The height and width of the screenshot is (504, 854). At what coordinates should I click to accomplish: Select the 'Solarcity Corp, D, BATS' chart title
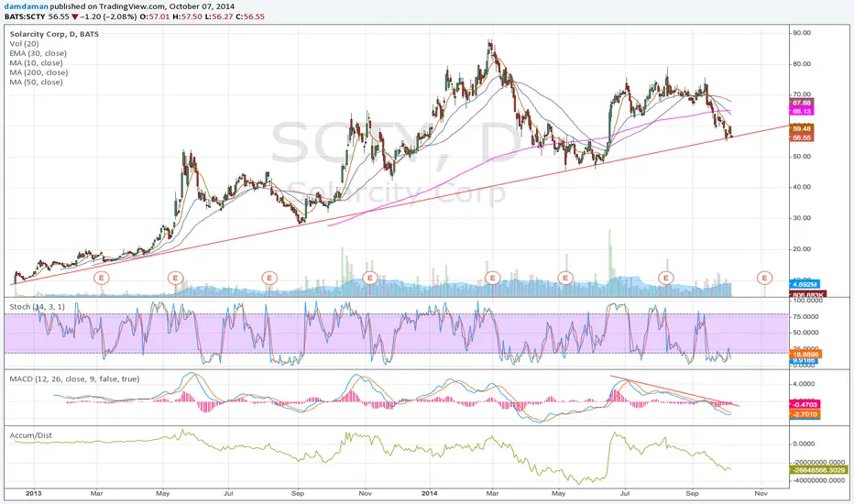[54, 34]
